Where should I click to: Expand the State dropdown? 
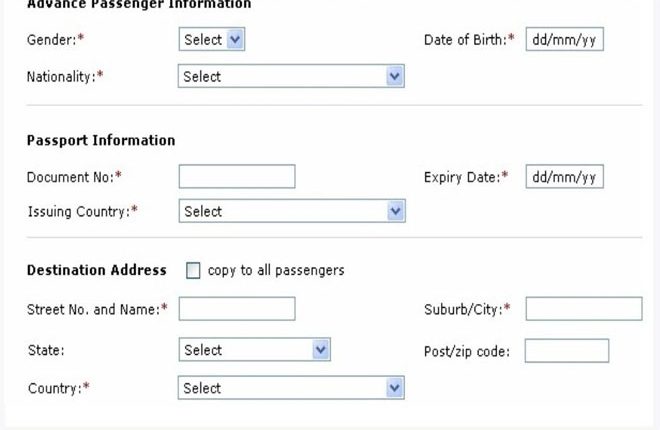click(x=254, y=350)
